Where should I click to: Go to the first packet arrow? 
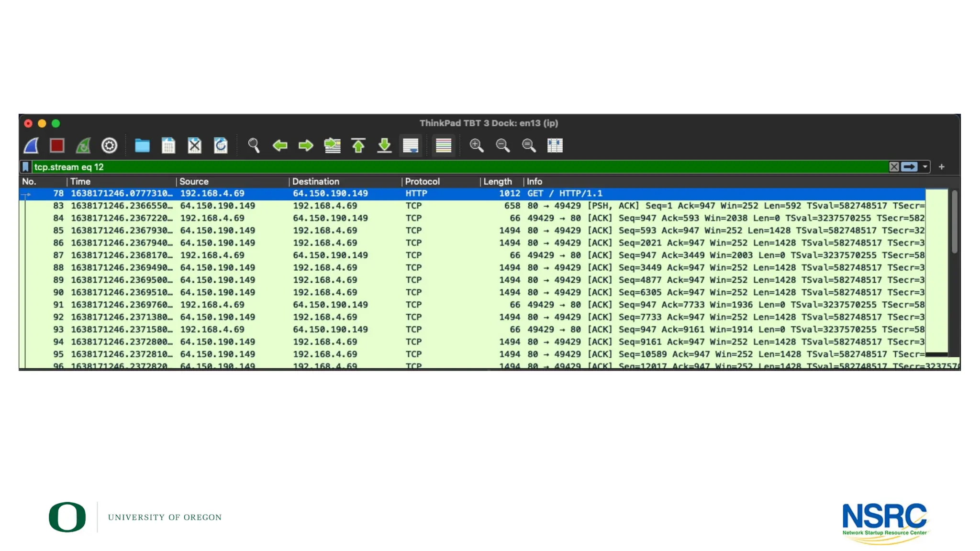click(358, 145)
